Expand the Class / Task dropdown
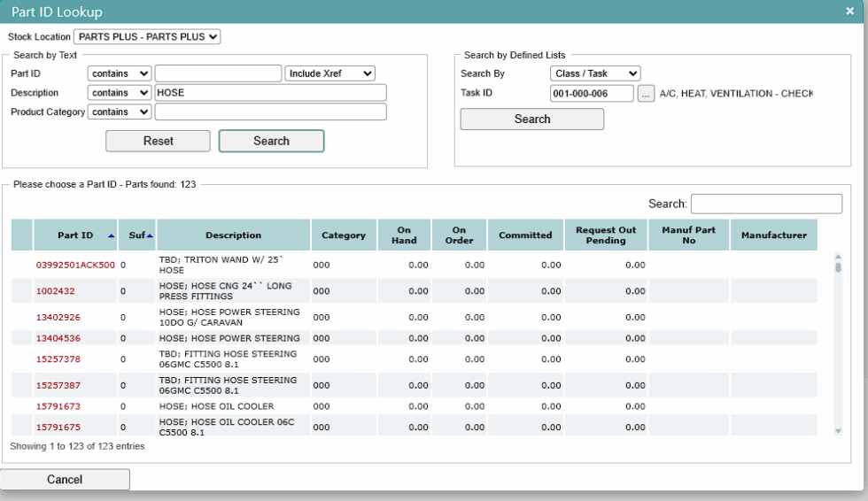 point(595,73)
